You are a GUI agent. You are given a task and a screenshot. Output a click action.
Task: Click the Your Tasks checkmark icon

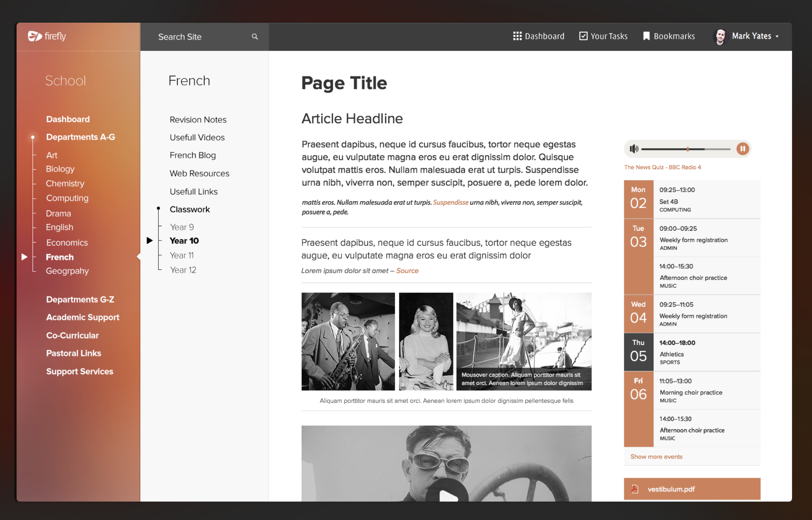coord(583,36)
